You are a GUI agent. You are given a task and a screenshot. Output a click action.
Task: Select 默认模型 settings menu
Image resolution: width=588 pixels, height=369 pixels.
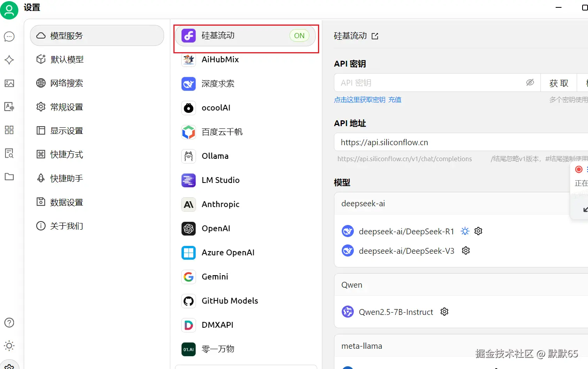[x=97, y=60]
